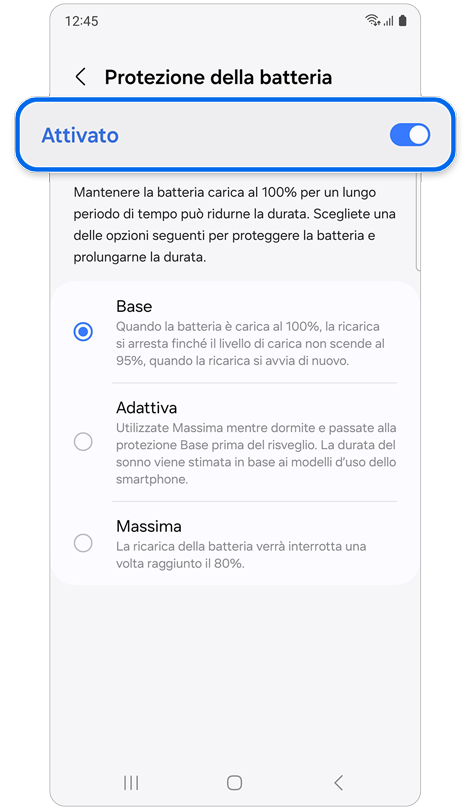Tap the battery status bar icon
Viewport: 470px width, 810px height.
[x=403, y=20]
